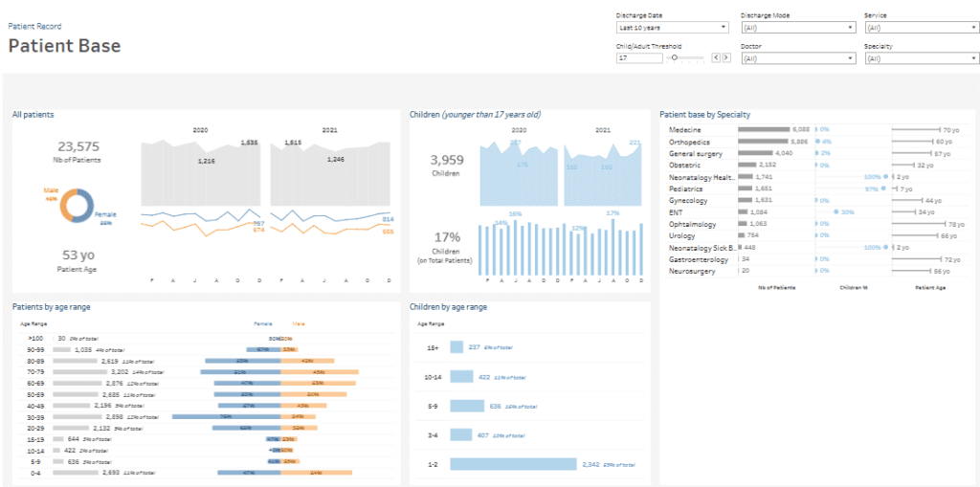Screen dimensions: 980x487
Task: Select Orthopedics specialty row label
Action: point(690,142)
